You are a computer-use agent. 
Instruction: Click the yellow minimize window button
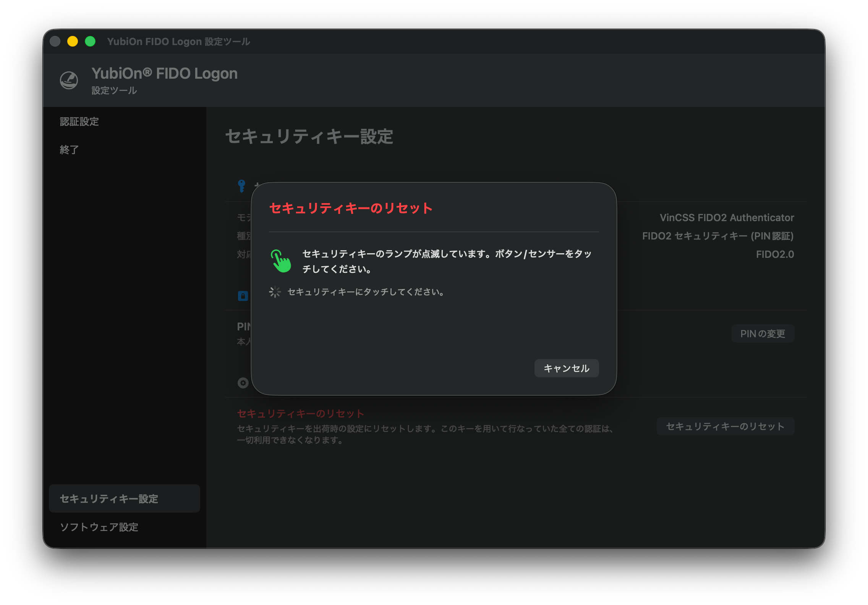click(73, 41)
